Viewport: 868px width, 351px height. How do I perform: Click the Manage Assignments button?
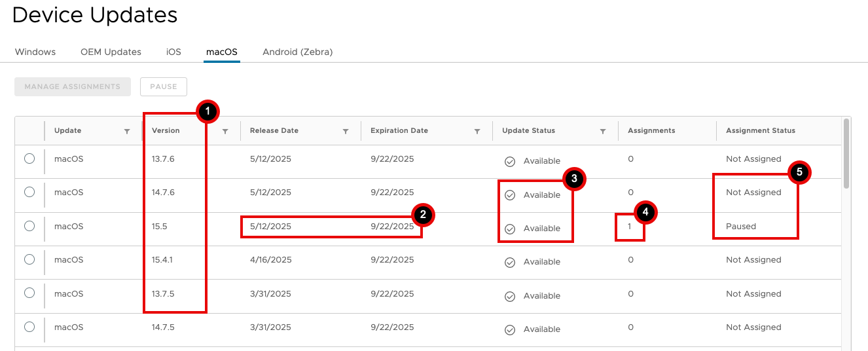coord(73,86)
